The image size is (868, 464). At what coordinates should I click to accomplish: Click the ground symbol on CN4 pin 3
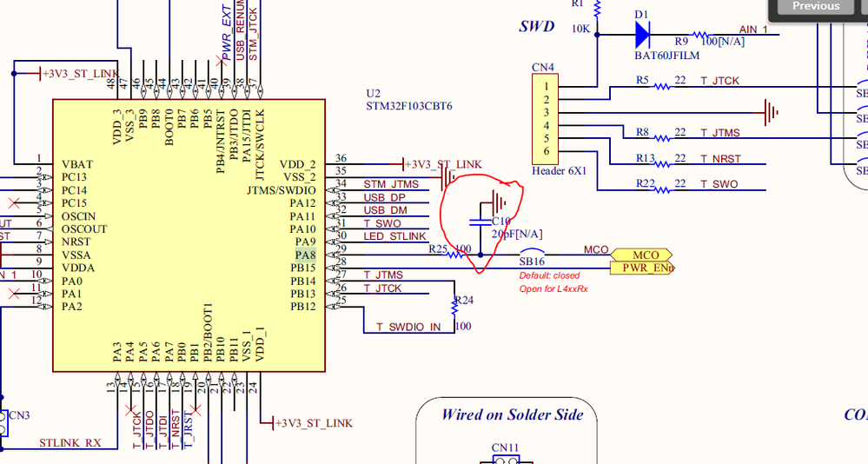[772, 112]
